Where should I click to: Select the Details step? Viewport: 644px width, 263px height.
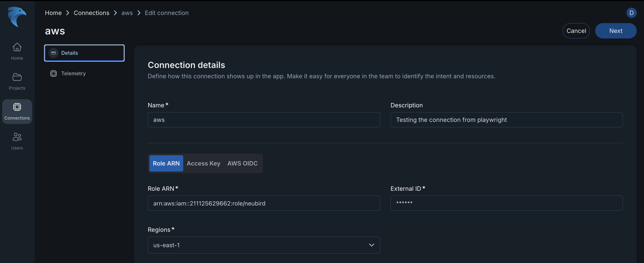[x=70, y=53]
